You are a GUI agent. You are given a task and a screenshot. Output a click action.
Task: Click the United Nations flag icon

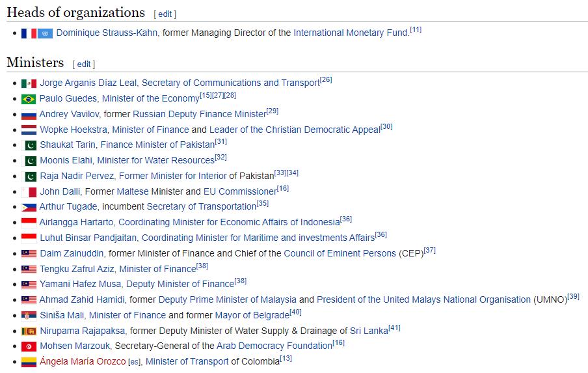coord(45,33)
